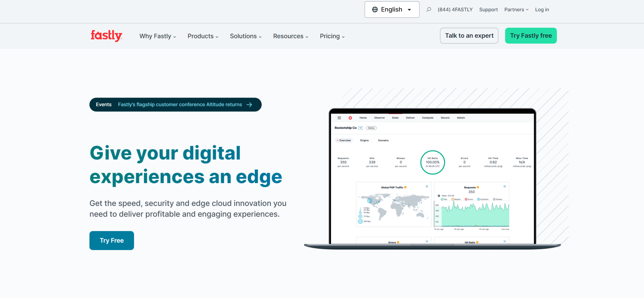Viewport: 644px width, 298px height.
Task: Click the globe icon in language selector
Action: tap(375, 9)
